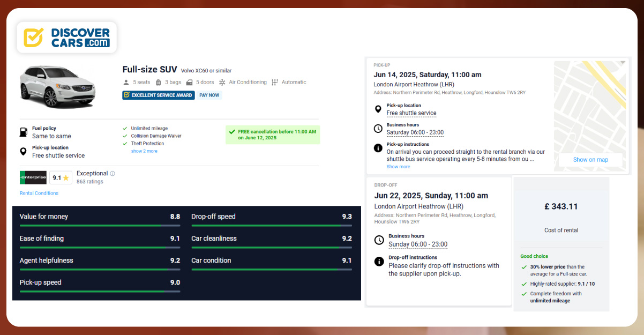Click the air conditioning snowflake icon
The height and width of the screenshot is (335, 644).
tap(222, 83)
